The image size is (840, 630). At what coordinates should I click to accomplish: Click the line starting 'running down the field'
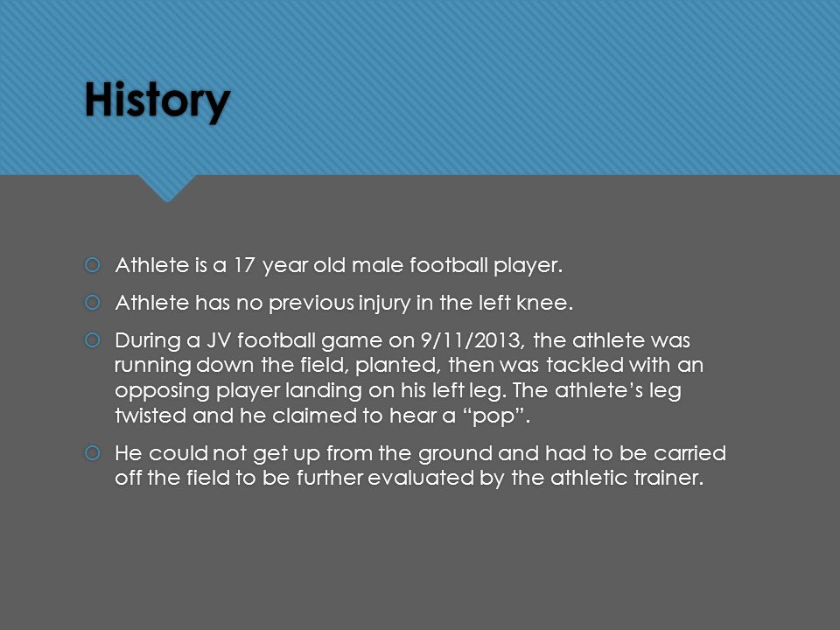pos(409,366)
